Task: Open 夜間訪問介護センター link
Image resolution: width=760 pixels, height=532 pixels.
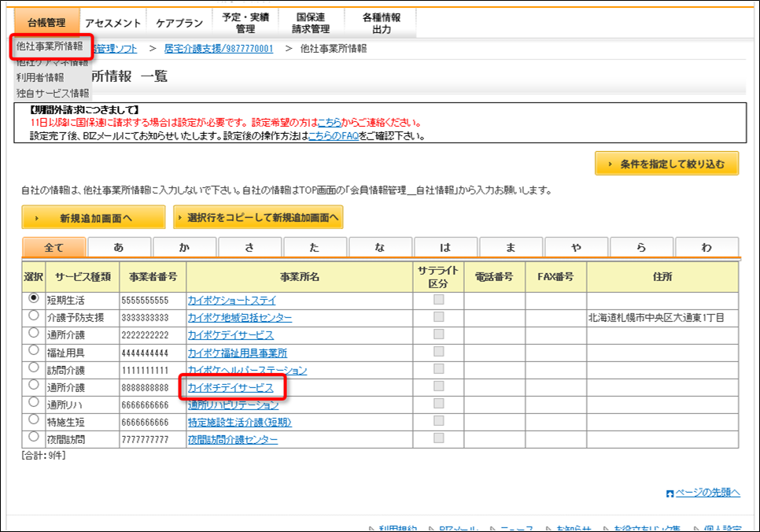Action: (x=233, y=440)
